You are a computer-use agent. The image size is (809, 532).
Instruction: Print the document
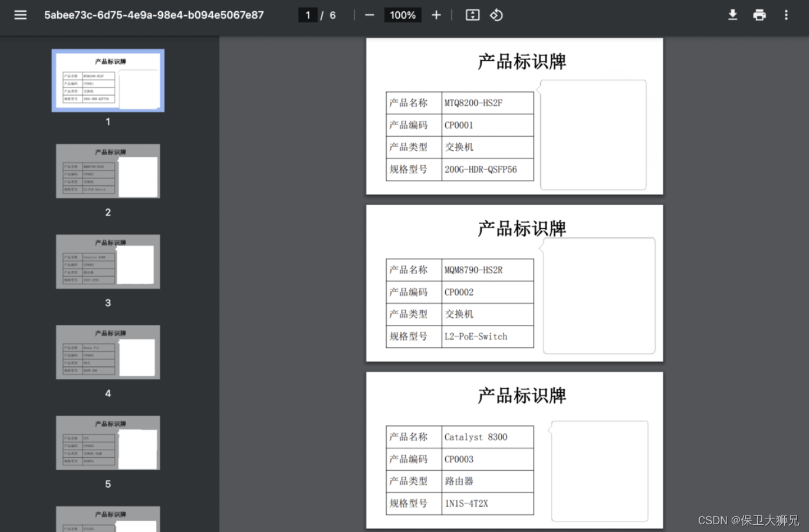[759, 15]
